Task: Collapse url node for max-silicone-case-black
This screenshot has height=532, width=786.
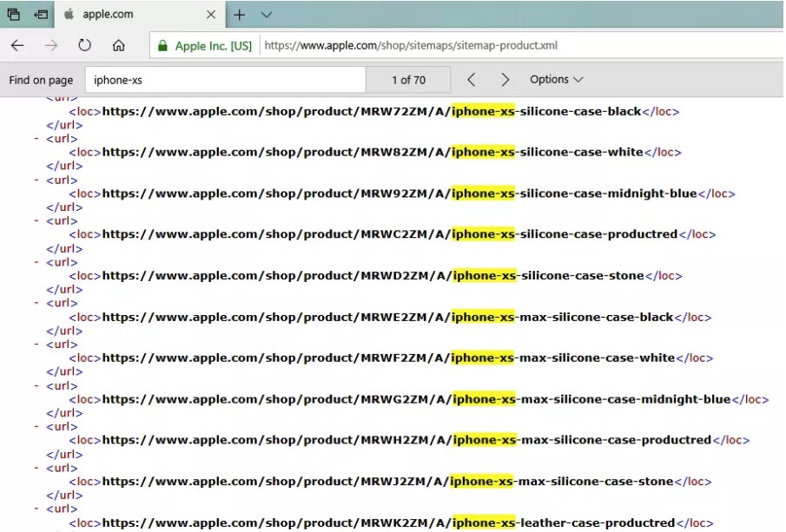Action: (x=36, y=303)
